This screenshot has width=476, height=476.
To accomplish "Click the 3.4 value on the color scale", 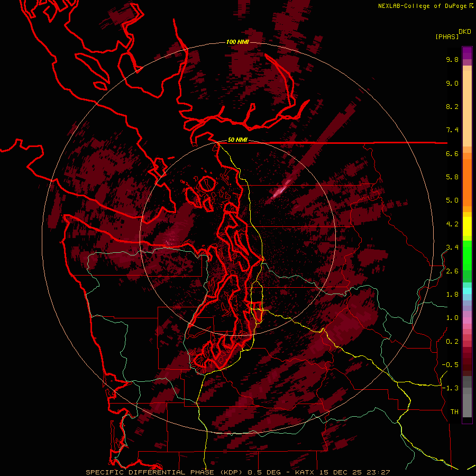I will coord(452,248).
